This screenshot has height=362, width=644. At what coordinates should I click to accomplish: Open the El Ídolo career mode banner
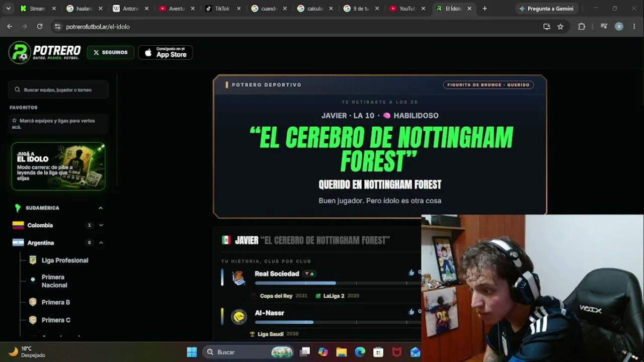tap(58, 166)
